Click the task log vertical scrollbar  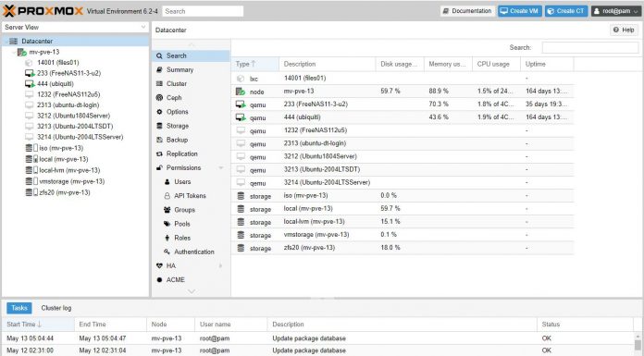(638, 344)
